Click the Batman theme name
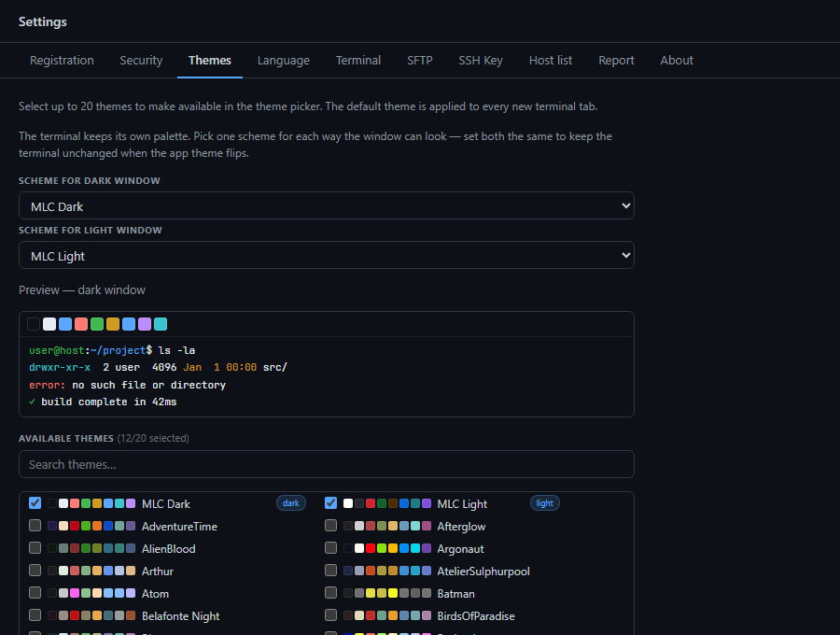The width and height of the screenshot is (840, 635). coord(455,594)
